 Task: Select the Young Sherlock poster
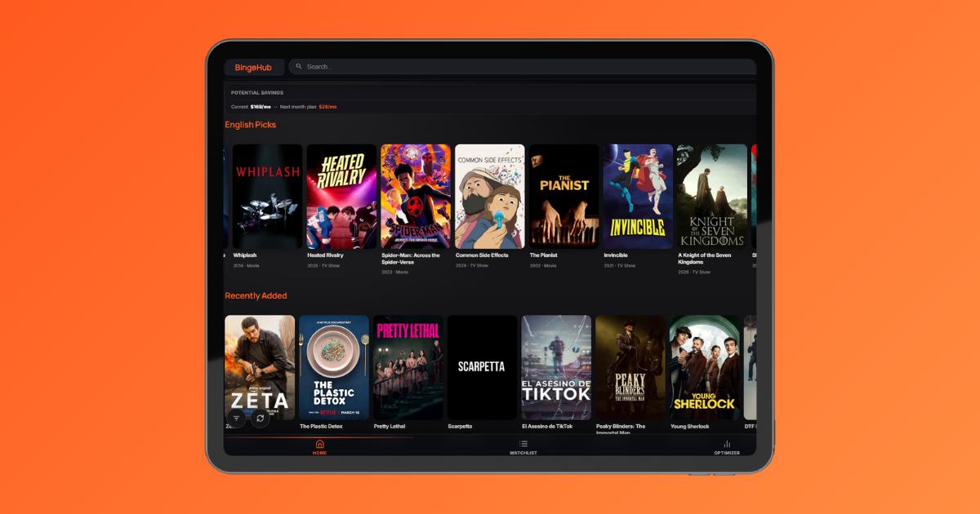pyautogui.click(x=705, y=368)
